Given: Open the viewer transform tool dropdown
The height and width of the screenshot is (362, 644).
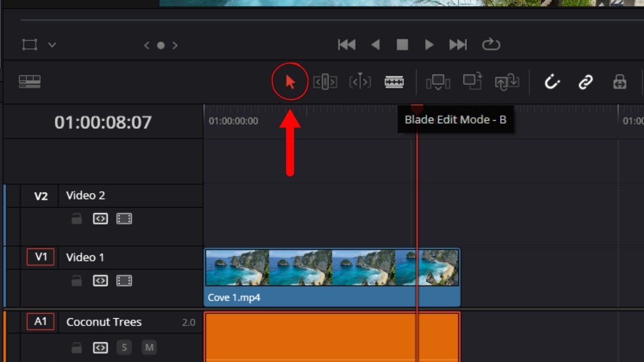Looking at the screenshot, I should (x=52, y=45).
